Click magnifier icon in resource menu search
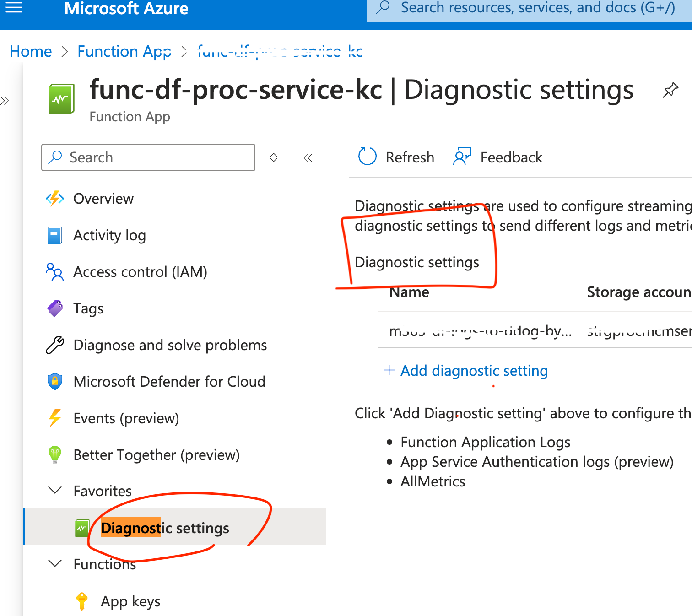This screenshot has width=692, height=616. pyautogui.click(x=55, y=157)
